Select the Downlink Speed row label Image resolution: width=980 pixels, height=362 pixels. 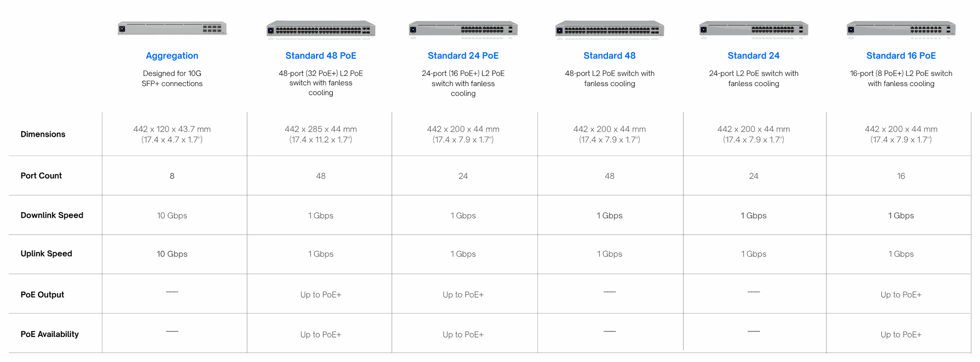[52, 215]
